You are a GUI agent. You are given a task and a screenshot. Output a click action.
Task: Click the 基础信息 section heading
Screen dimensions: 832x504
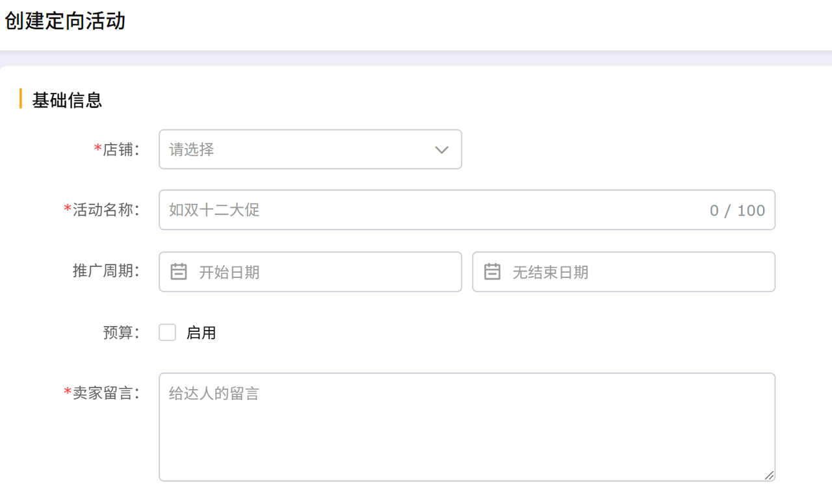67,100
